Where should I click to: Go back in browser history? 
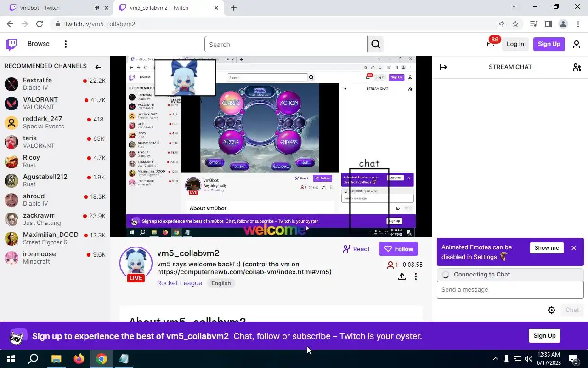(10, 24)
